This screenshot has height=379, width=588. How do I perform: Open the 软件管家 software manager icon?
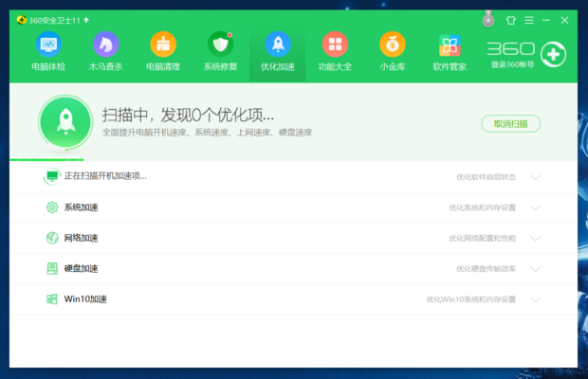pyautogui.click(x=450, y=45)
